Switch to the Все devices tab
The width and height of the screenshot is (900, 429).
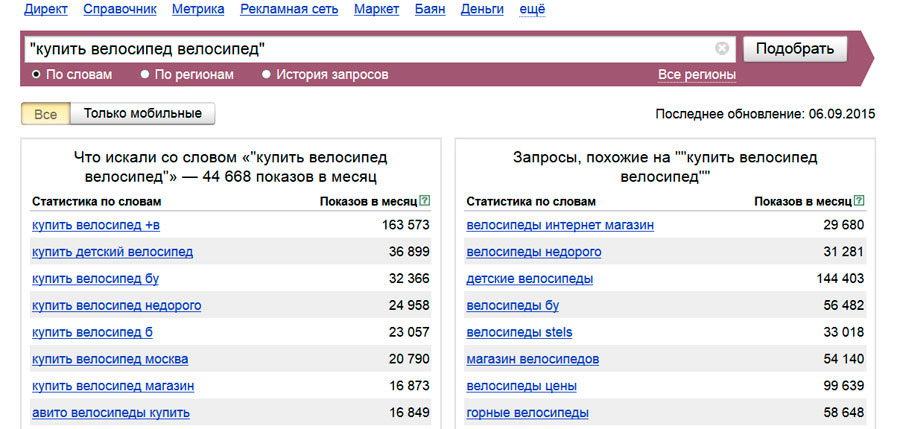[46, 114]
